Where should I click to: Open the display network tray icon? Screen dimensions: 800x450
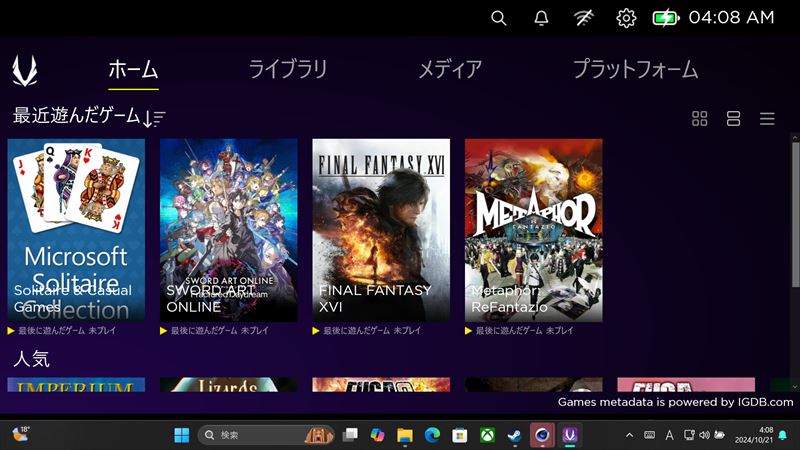pyautogui.click(x=689, y=435)
